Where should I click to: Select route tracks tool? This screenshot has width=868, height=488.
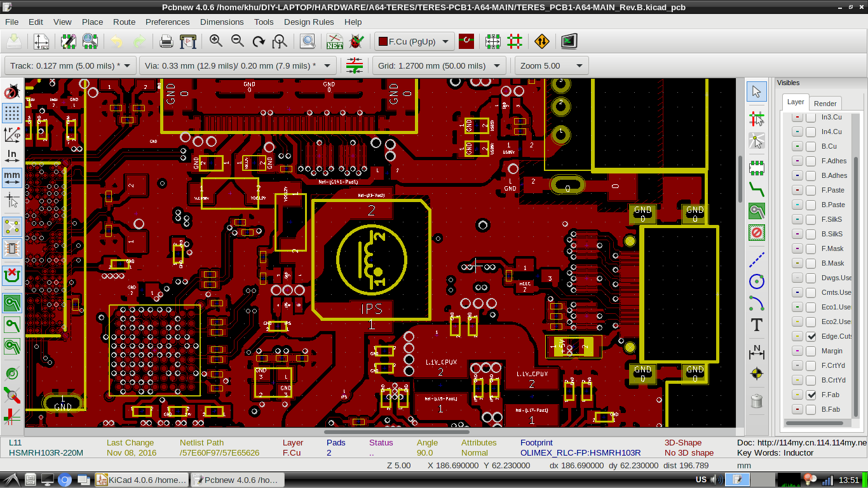[756, 189]
